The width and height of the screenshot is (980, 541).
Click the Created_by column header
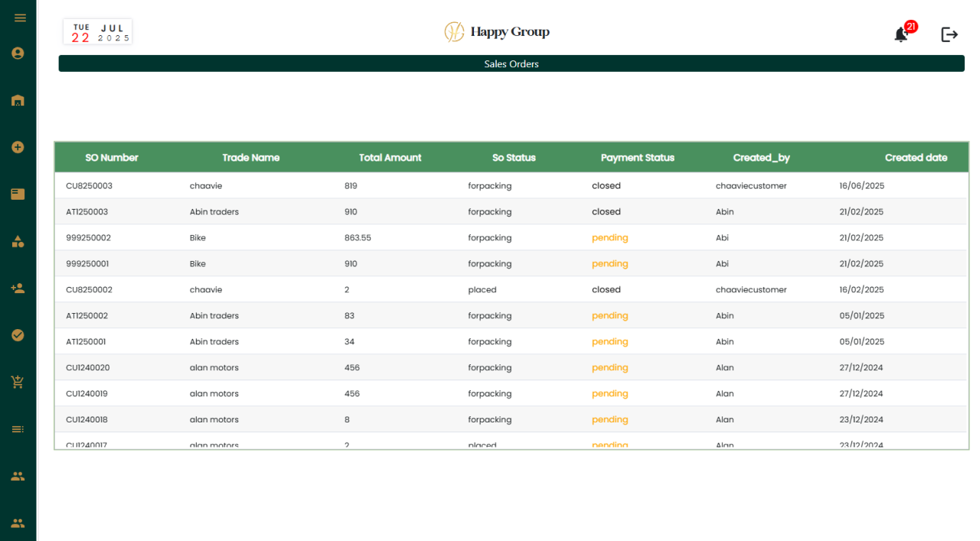point(762,158)
